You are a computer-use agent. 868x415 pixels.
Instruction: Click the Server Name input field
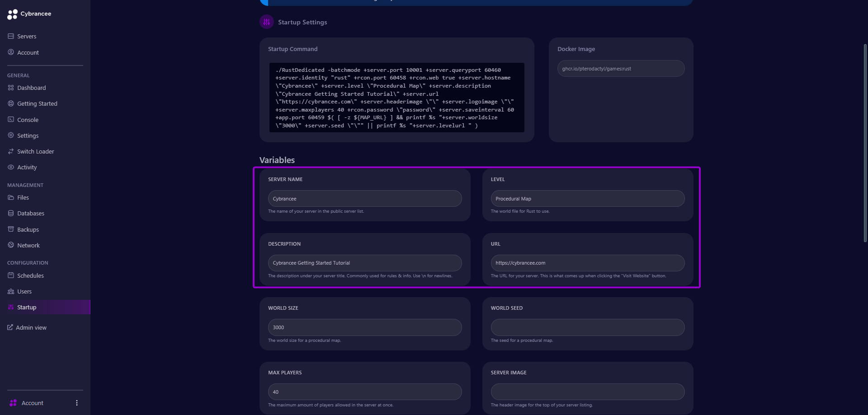[364, 199]
